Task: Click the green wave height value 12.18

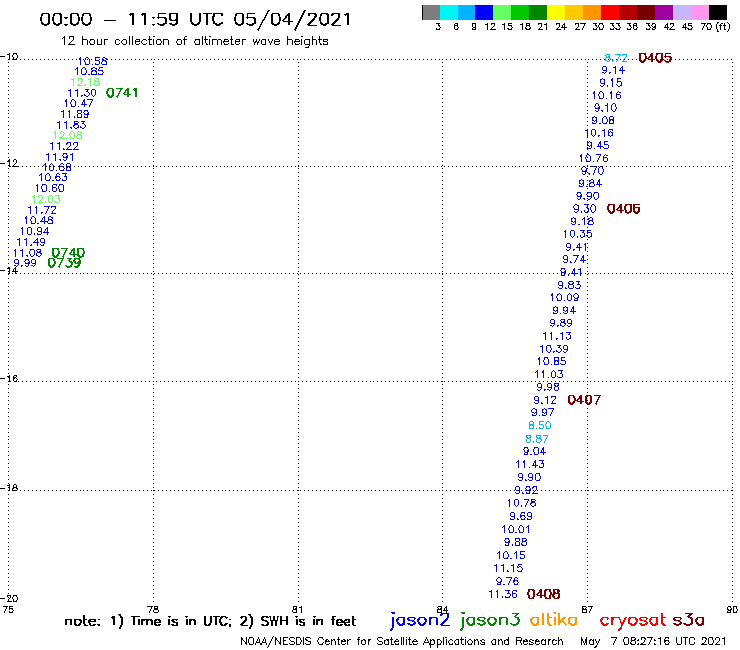Action: point(85,83)
